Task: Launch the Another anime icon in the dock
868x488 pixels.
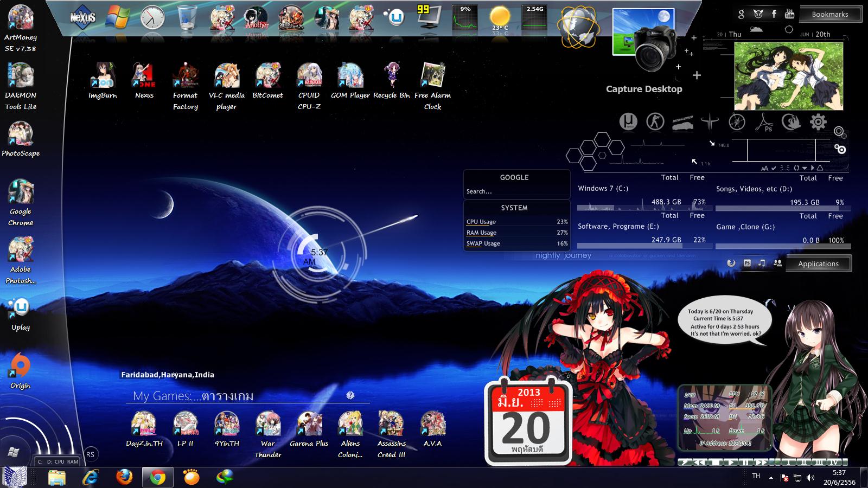Action: 257,18
